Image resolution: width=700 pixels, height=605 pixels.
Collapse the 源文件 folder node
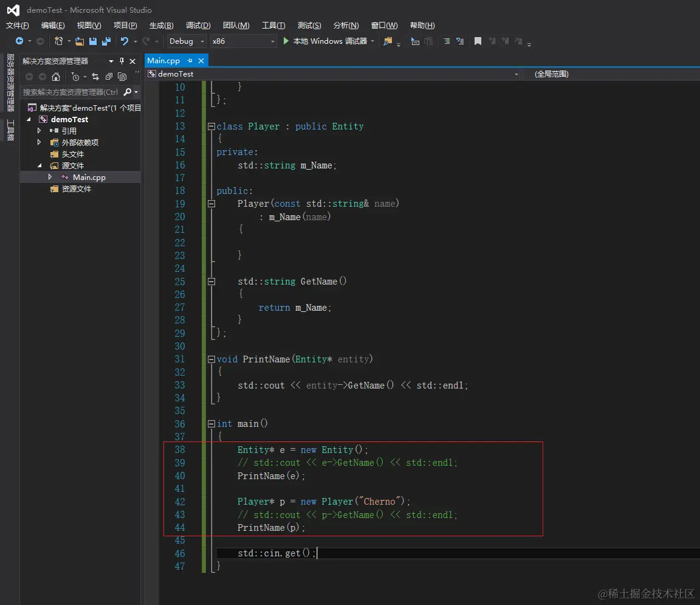[x=39, y=166]
